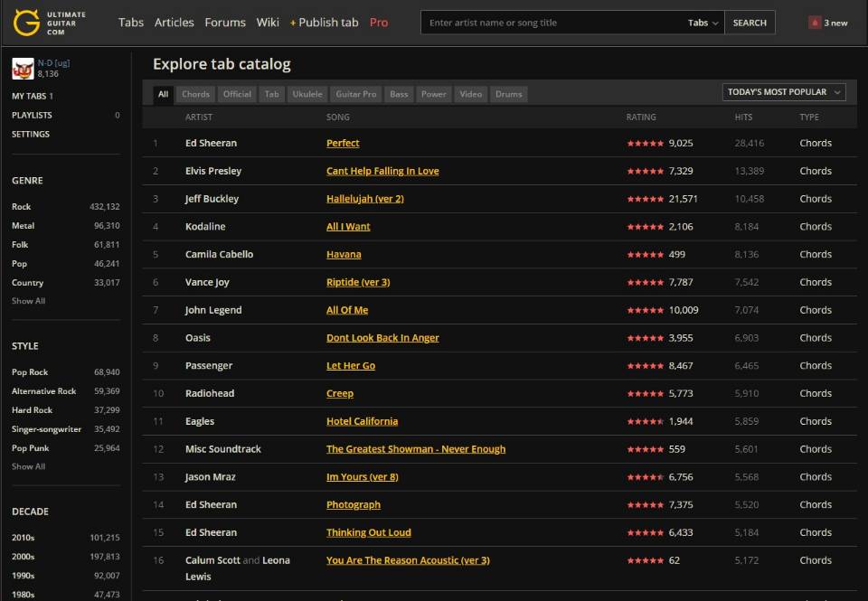Open the Rock genre filter
This screenshot has height=601, width=868.
(24, 206)
